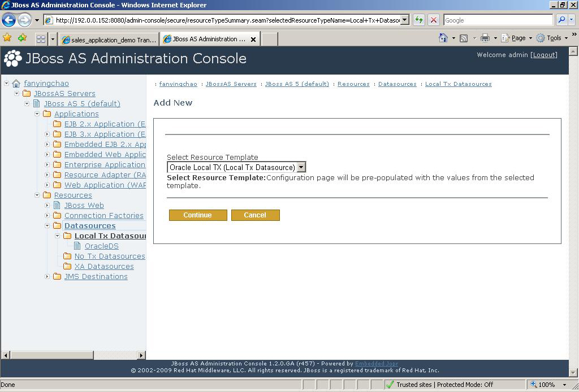Expand the Web Application (WAR) node
Image resolution: width=579 pixels, height=392 pixels.
coord(47,185)
